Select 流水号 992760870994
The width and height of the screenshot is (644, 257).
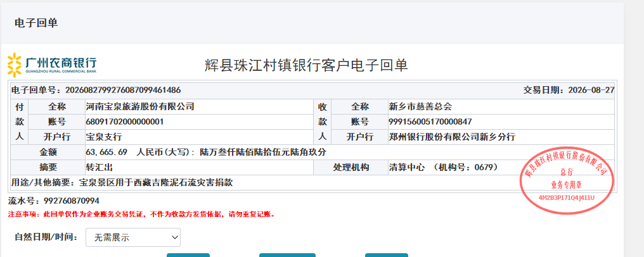(54, 201)
